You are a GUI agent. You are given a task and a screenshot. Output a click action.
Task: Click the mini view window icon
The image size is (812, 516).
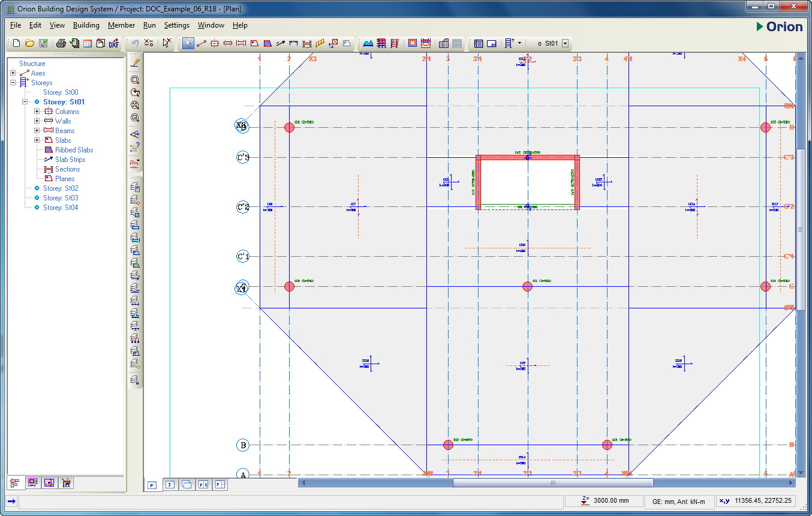tap(492, 43)
